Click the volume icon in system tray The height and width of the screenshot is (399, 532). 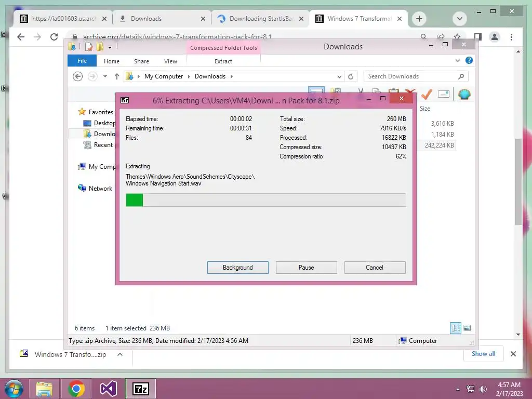point(483,389)
